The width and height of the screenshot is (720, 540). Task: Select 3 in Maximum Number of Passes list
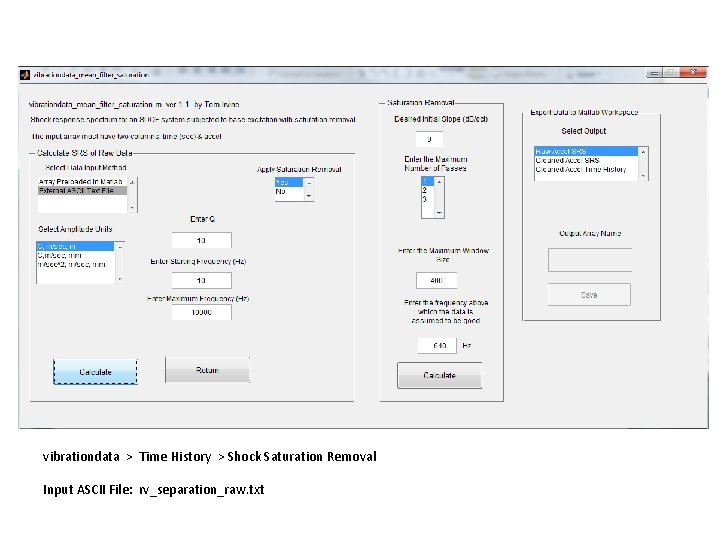coord(428,199)
